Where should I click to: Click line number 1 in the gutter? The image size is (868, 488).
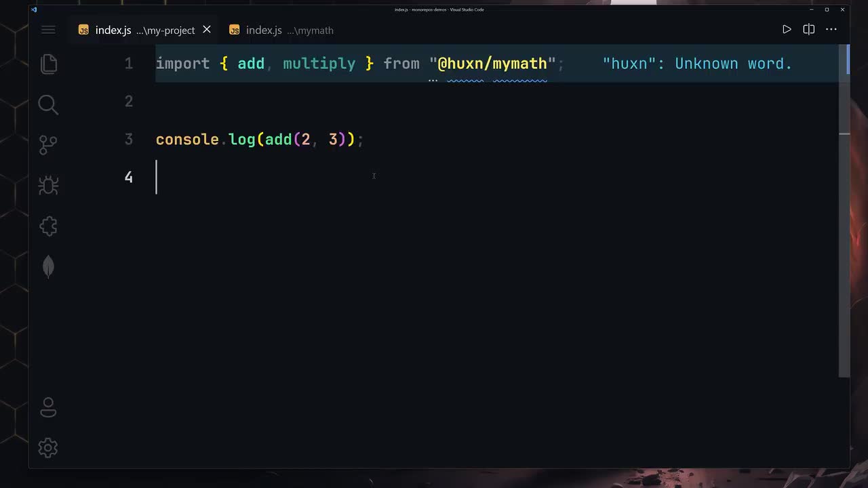[129, 64]
